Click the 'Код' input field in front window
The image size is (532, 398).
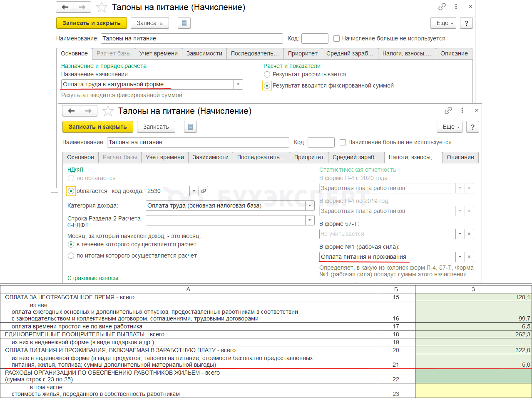click(321, 142)
